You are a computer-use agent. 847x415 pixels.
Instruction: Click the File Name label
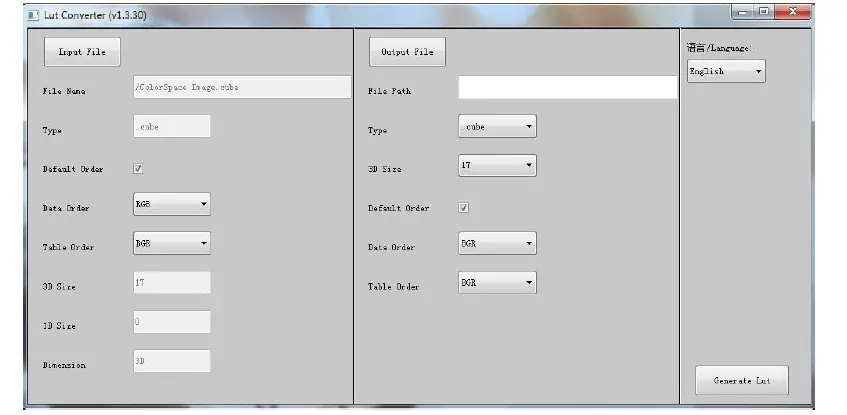[64, 91]
